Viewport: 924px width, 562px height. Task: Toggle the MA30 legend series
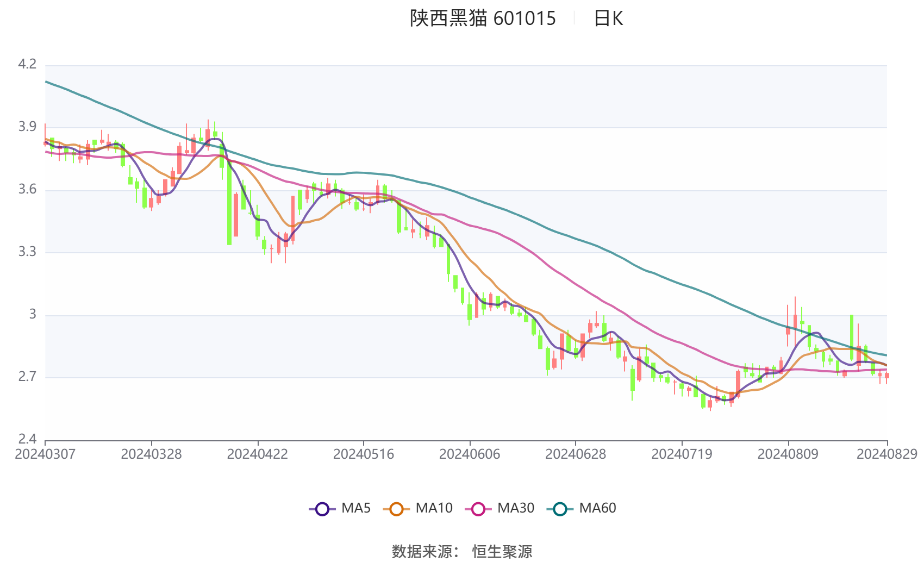pos(500,508)
